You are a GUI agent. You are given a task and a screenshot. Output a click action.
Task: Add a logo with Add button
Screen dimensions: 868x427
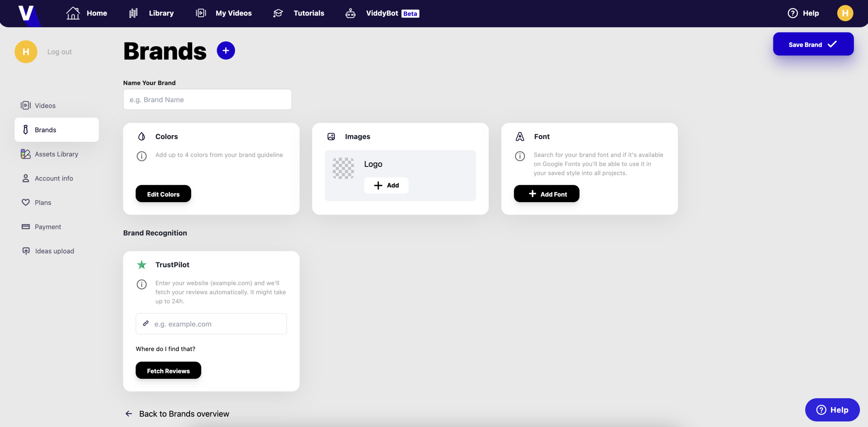click(386, 185)
